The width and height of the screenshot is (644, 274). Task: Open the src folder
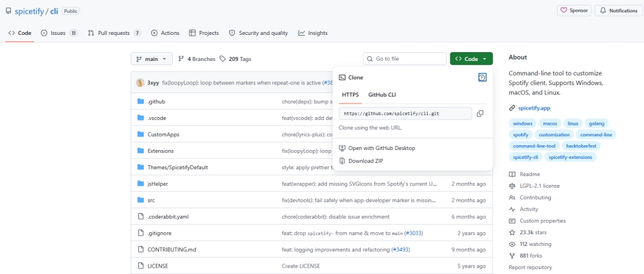pos(151,200)
